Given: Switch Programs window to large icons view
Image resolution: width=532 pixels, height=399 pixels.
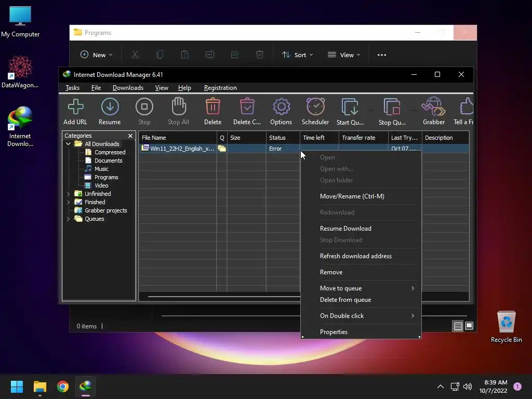Looking at the screenshot, I should pos(469,326).
